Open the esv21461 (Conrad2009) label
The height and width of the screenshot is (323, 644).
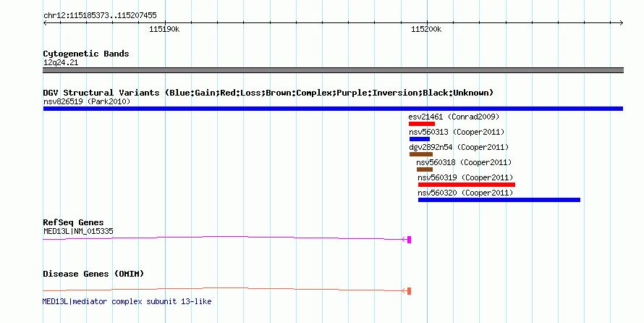[454, 117]
